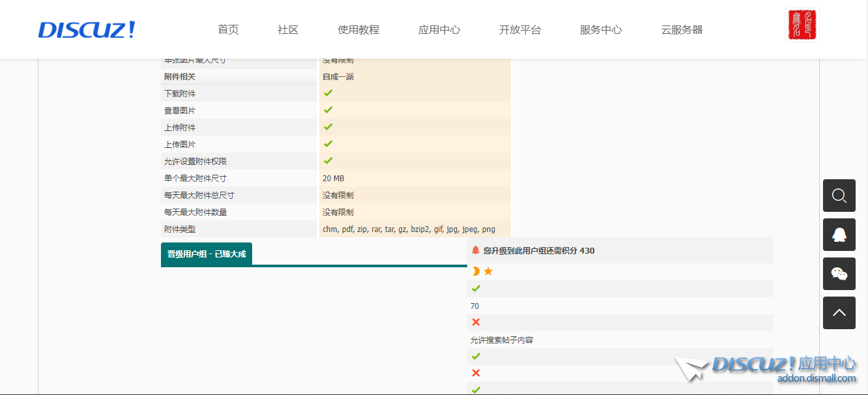Click the 云服务器 navigation link
The height and width of the screenshot is (395, 868).
pos(682,30)
